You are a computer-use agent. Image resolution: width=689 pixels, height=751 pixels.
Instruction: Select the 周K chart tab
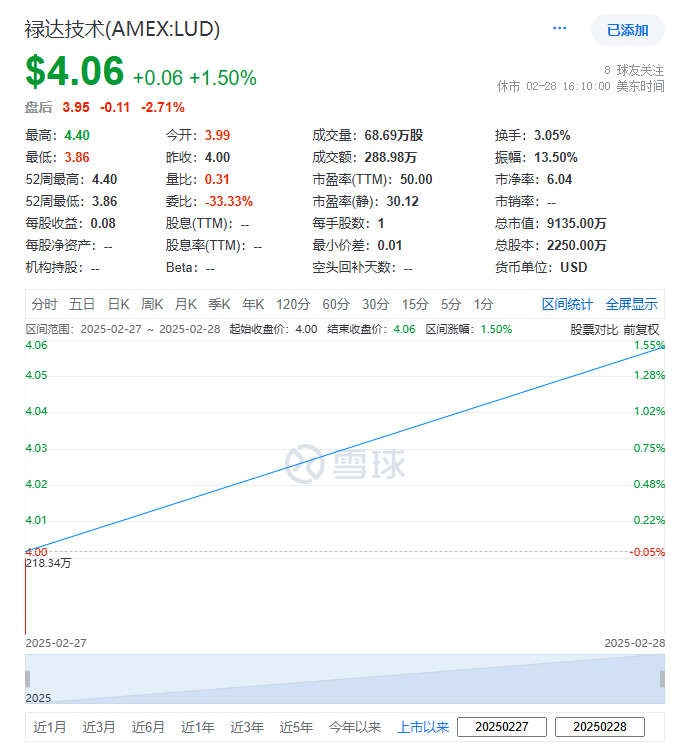152,304
